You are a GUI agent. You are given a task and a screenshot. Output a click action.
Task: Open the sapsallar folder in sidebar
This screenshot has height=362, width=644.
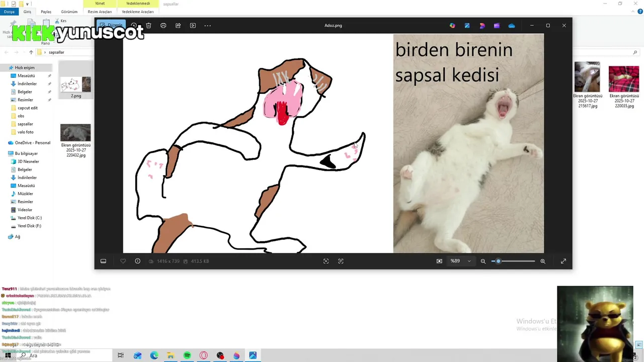25,124
